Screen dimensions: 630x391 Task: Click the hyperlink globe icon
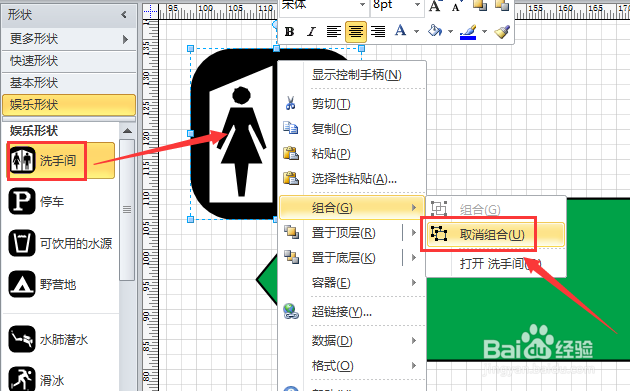click(x=290, y=311)
